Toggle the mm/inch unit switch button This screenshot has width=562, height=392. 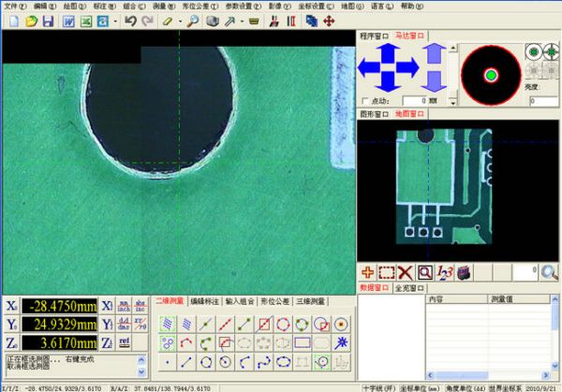[124, 306]
